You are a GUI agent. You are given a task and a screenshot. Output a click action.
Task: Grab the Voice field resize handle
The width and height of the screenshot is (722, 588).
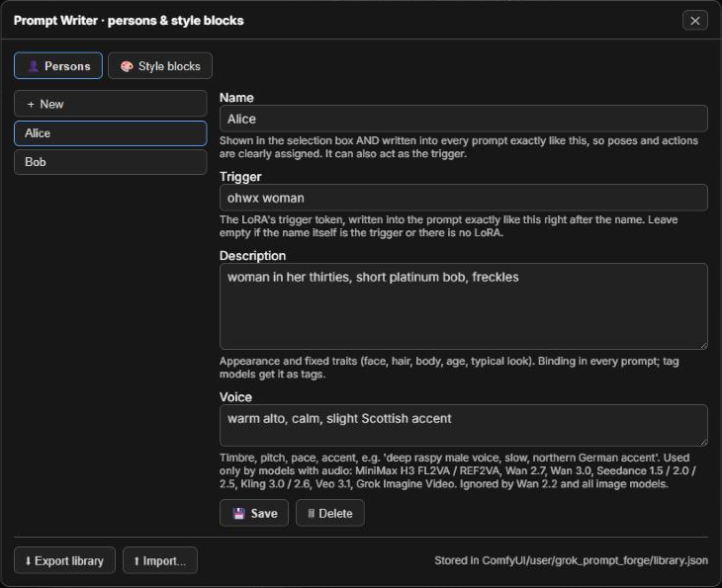pyautogui.click(x=703, y=442)
